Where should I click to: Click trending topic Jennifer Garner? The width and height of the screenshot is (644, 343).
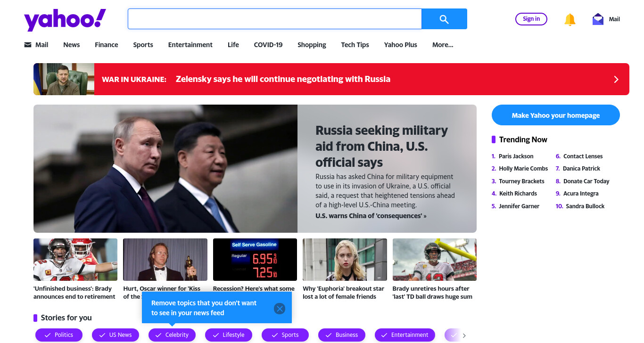[x=519, y=206]
